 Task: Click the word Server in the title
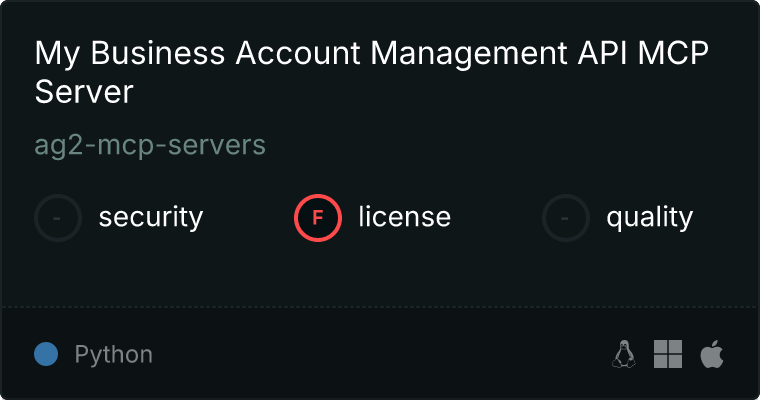click(x=84, y=93)
